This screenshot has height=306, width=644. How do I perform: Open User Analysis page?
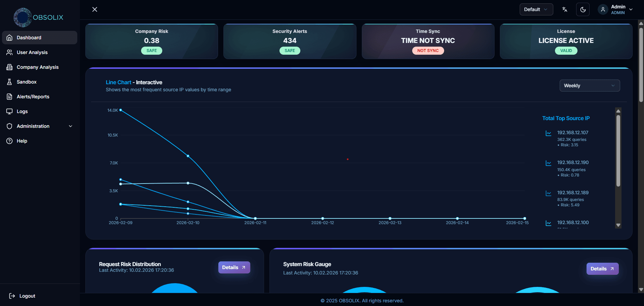tap(40, 52)
